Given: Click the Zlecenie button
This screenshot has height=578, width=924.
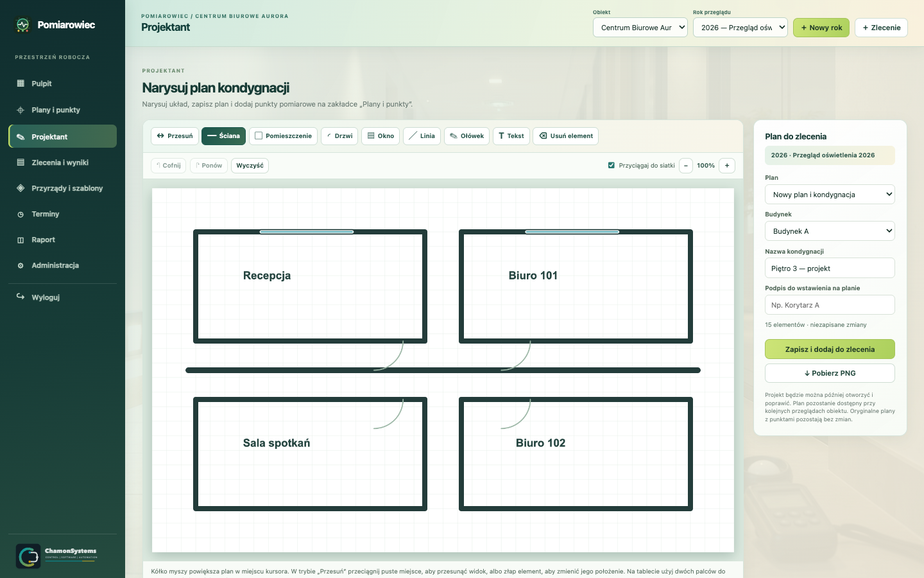Looking at the screenshot, I should [x=881, y=28].
